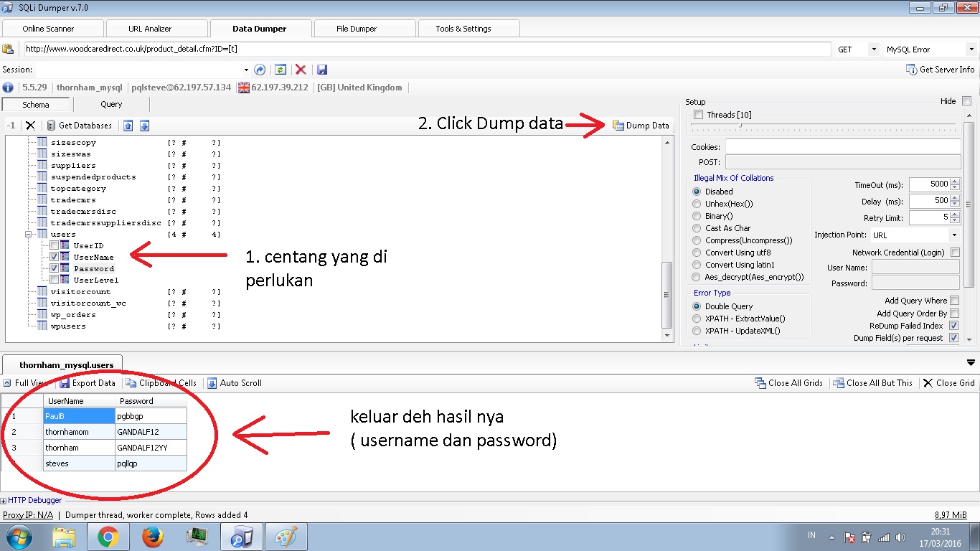
Task: Click the table icon beside wpusers
Action: [42, 326]
